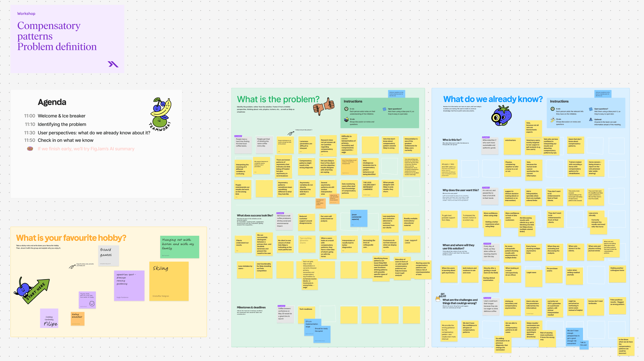644x361 pixels.
Task: Select the 'Instructions' title in blue panel
Action: tap(559, 101)
